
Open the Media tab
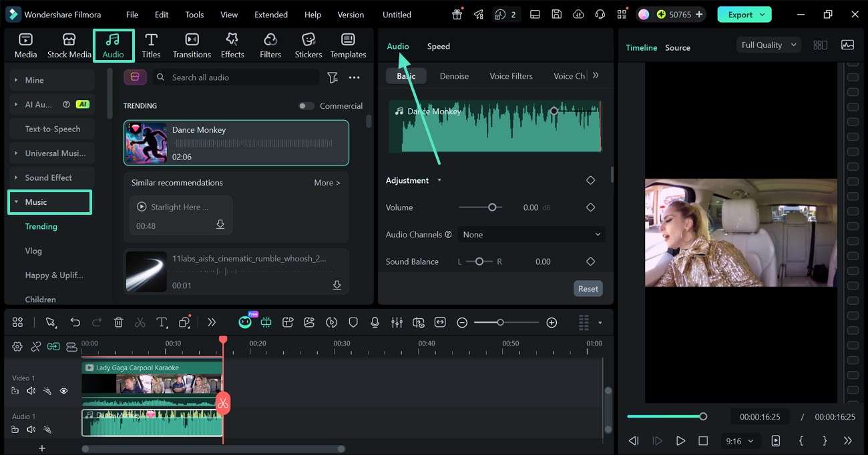25,46
